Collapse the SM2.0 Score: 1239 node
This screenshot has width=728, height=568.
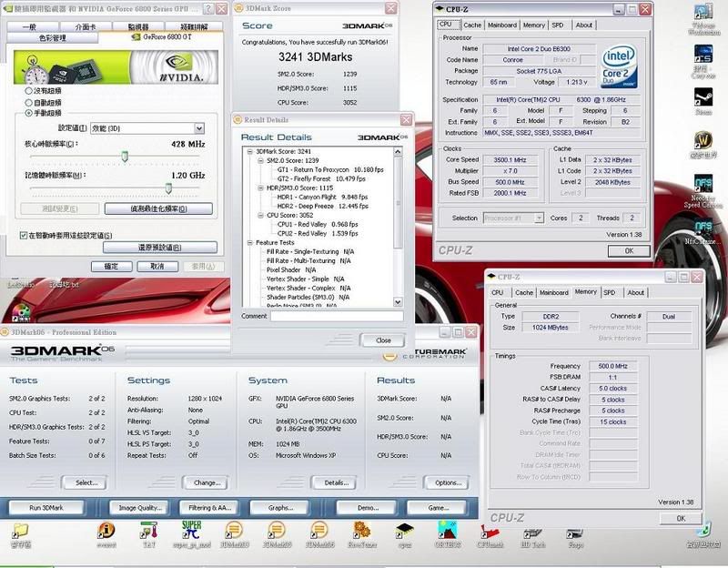click(260, 160)
